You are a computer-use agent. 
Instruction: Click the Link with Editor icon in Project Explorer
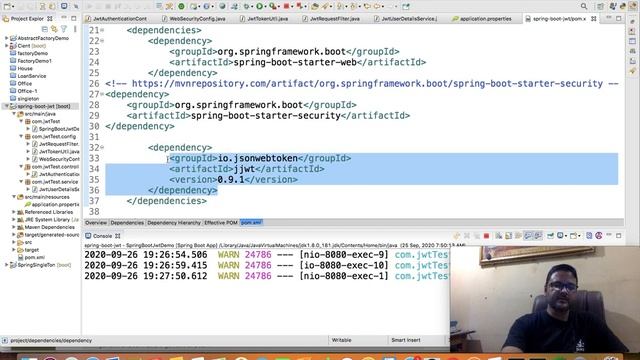(x=54, y=29)
